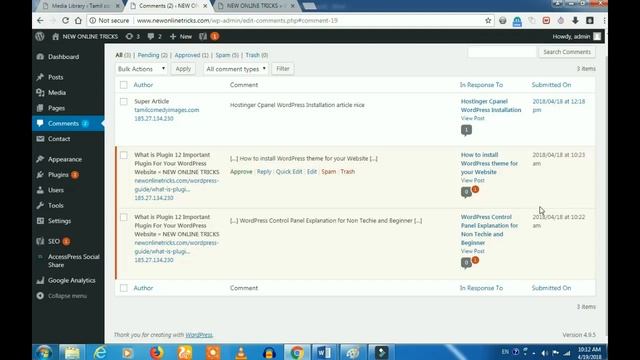Check the comment on How to install theme
640x360 pixels.
124,155
